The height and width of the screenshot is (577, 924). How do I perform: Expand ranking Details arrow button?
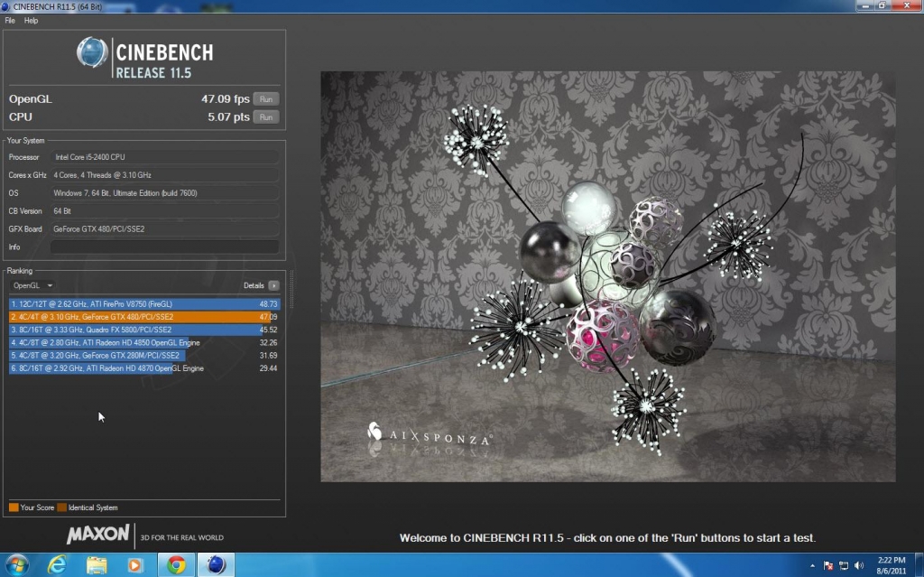pos(273,285)
